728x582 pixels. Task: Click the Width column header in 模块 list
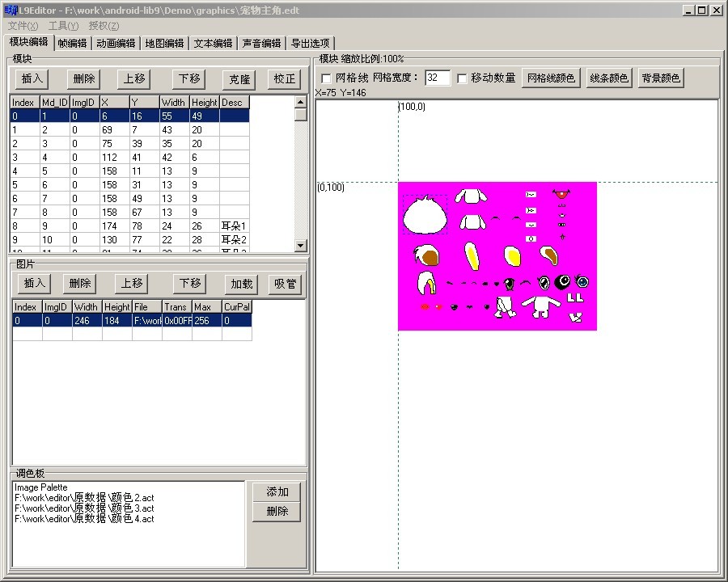tap(175, 102)
